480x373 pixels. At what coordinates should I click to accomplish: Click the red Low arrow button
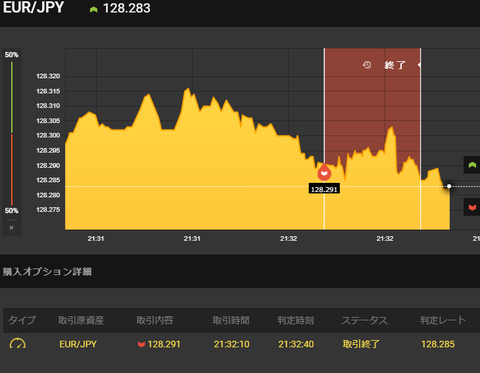coord(472,207)
